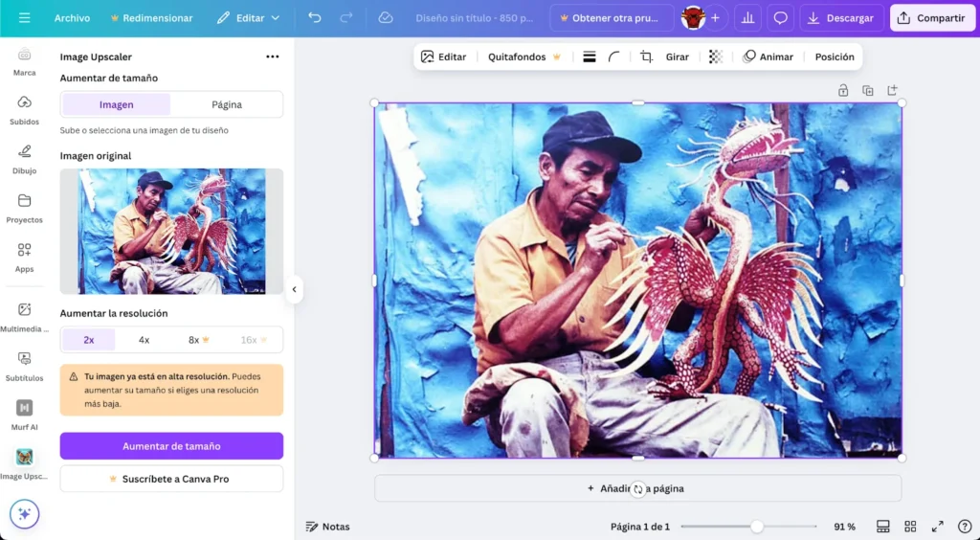
Task: Open the crop tool icon
Action: (646, 57)
